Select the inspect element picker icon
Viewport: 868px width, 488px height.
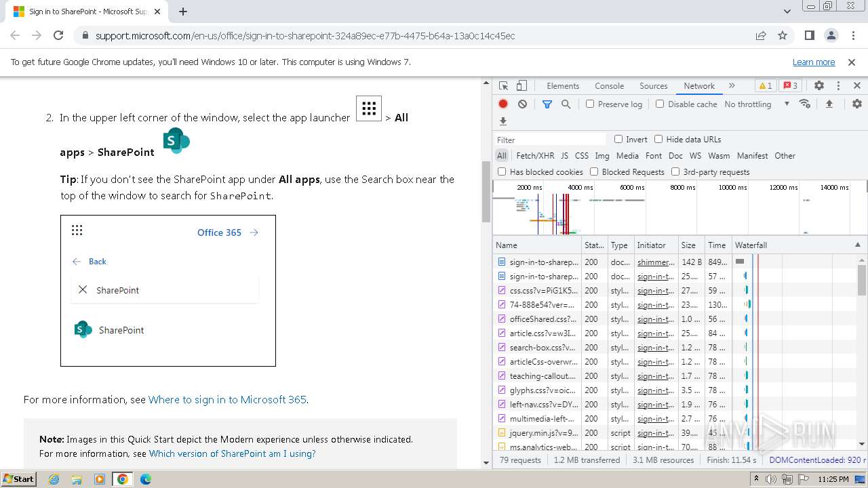click(503, 85)
